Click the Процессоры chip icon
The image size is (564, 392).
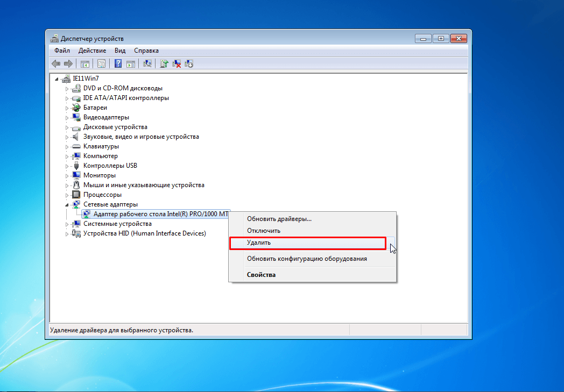pyautogui.click(x=76, y=195)
